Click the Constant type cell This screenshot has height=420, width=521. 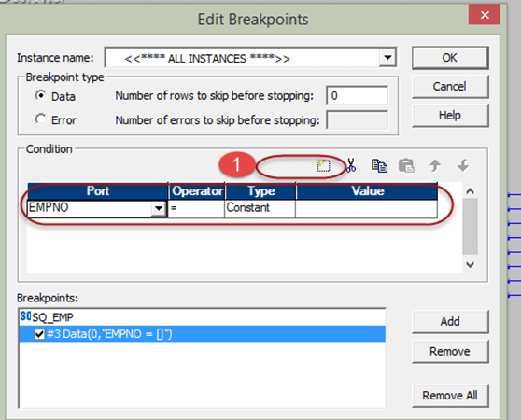point(260,209)
